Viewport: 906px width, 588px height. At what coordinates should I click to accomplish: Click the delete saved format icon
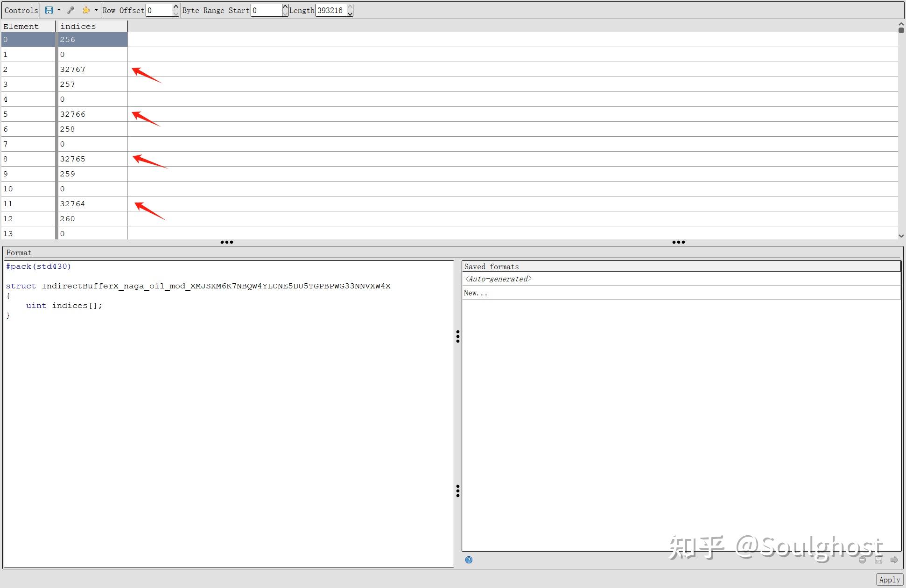[x=862, y=560]
